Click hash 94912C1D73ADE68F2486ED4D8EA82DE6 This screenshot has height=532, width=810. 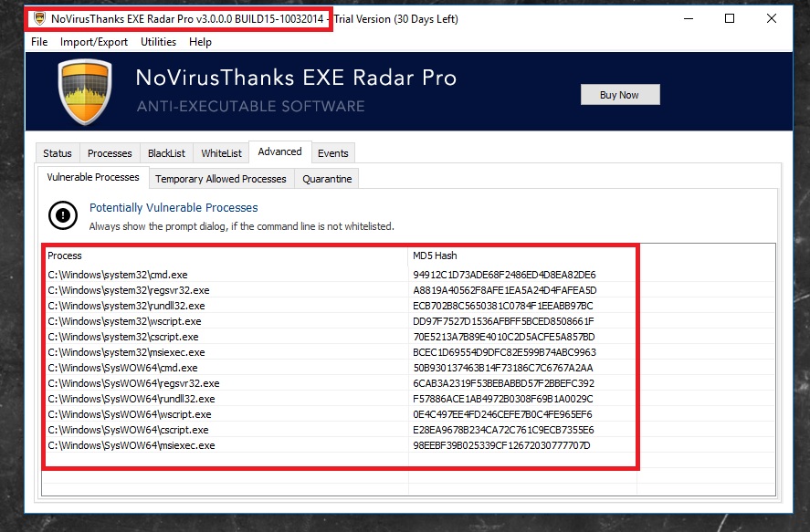(505, 275)
